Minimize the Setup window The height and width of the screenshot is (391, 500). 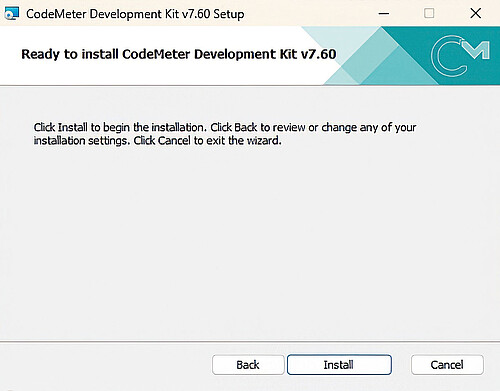click(x=384, y=14)
